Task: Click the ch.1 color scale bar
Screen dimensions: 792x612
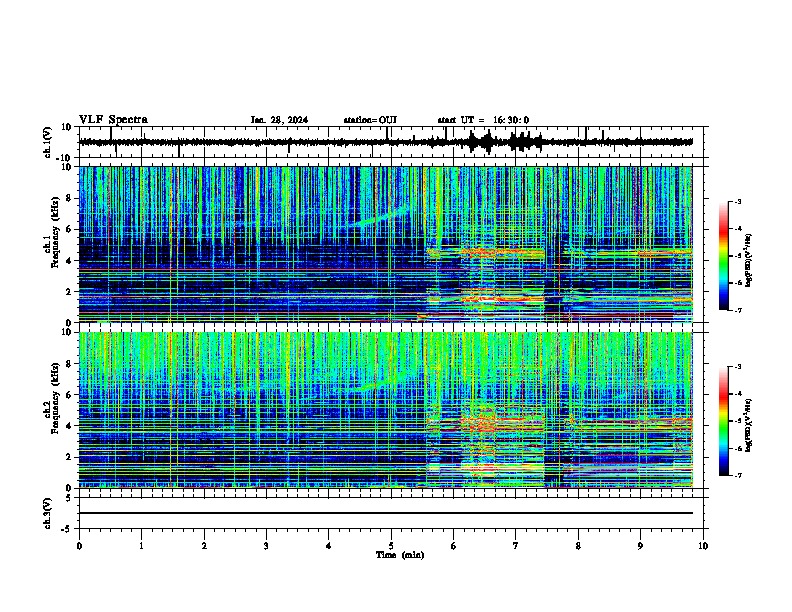Action: tap(724, 256)
